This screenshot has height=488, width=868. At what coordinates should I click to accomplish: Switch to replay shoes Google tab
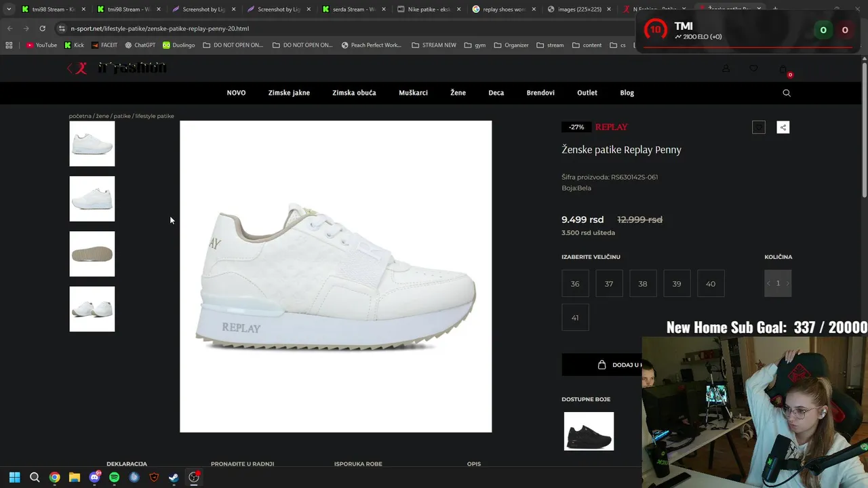[x=505, y=9]
